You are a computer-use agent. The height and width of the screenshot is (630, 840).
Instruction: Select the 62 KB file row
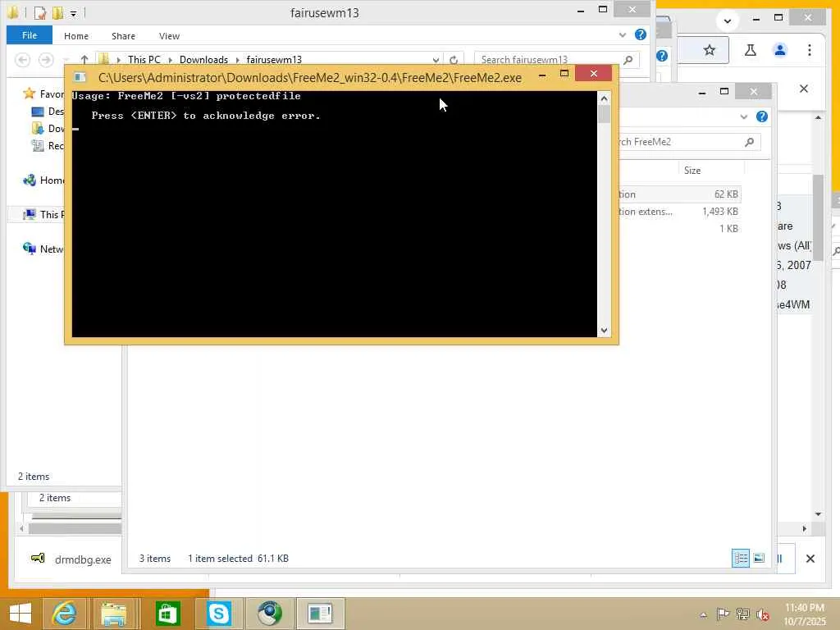click(679, 194)
